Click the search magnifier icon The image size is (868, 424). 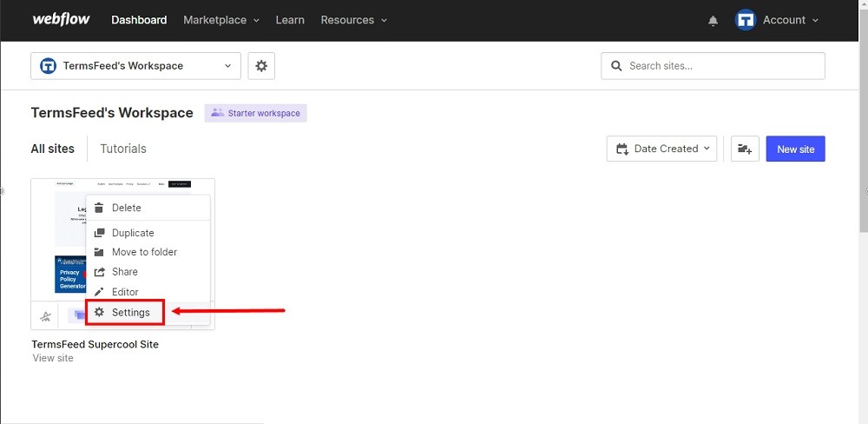point(616,66)
